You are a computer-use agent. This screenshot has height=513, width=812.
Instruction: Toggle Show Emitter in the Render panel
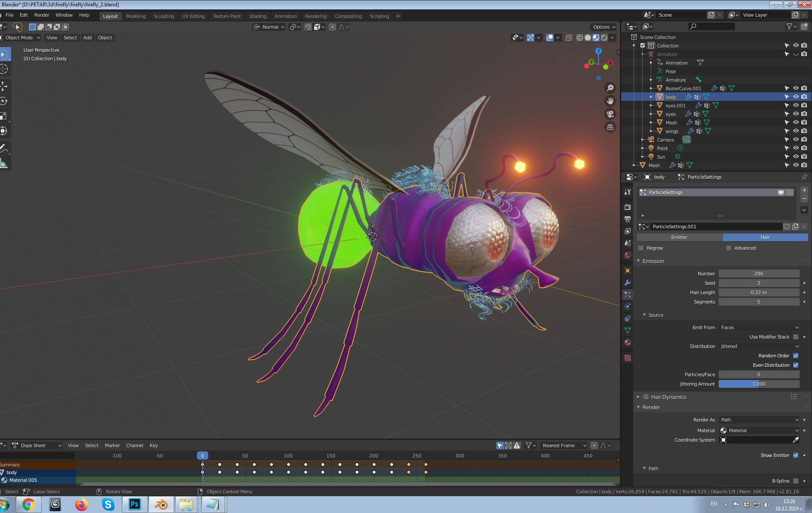(796, 455)
